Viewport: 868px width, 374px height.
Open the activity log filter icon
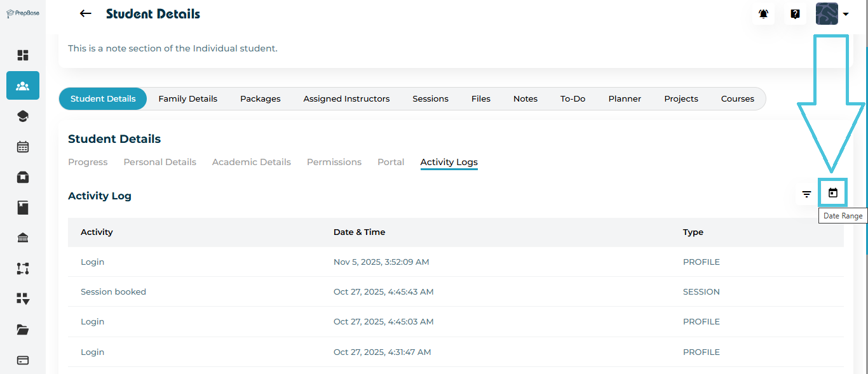pos(806,194)
